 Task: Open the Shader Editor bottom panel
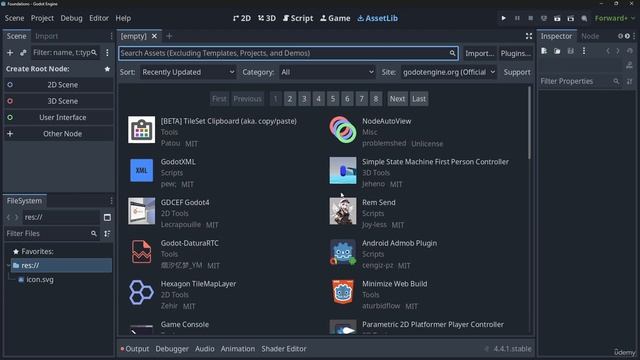284,349
